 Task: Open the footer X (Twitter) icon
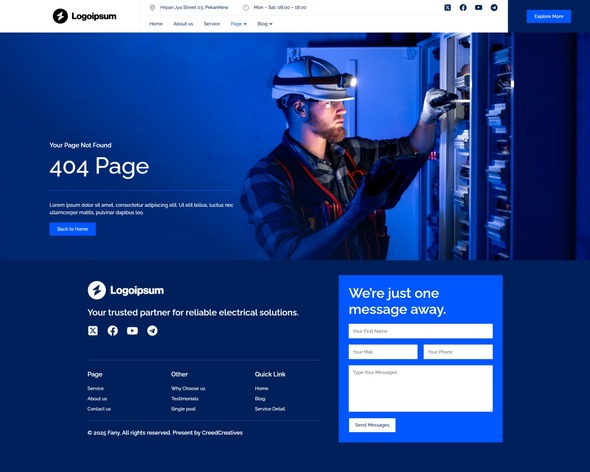(x=93, y=330)
